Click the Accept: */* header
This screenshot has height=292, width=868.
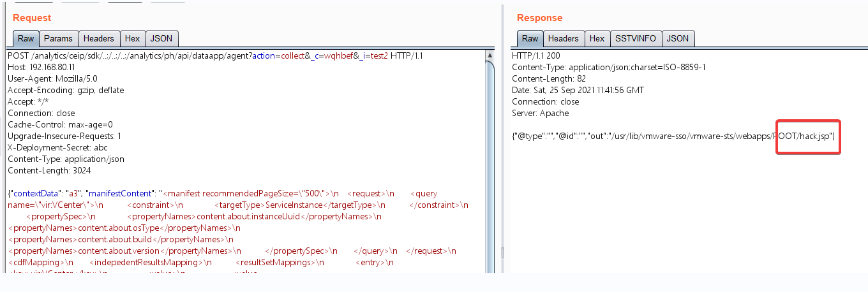tap(28, 102)
